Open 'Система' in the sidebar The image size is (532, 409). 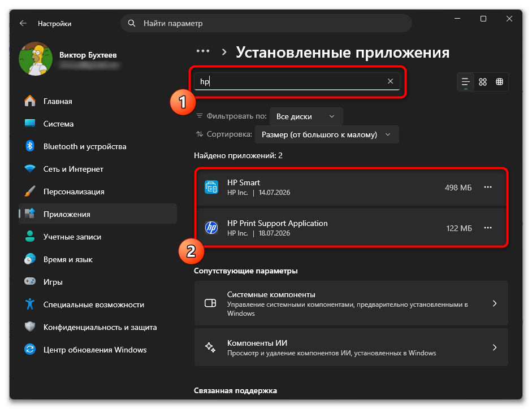pos(98,124)
